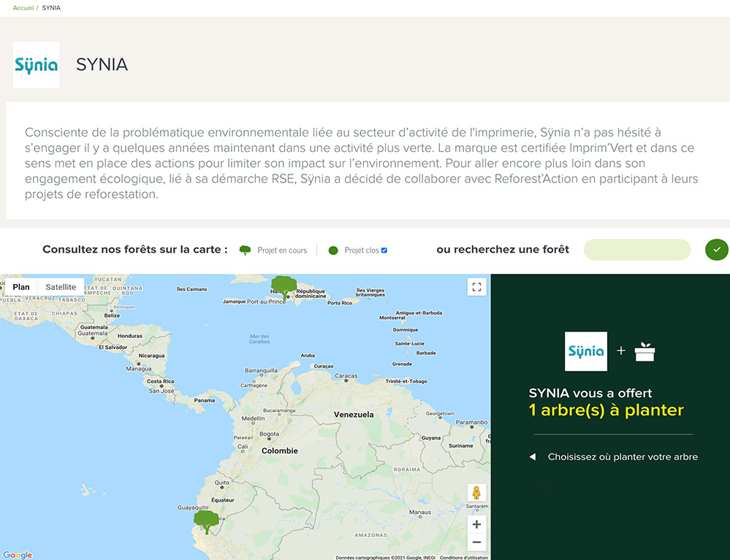Click the Équateur label on map
The height and width of the screenshot is (560, 730).
[x=223, y=500]
